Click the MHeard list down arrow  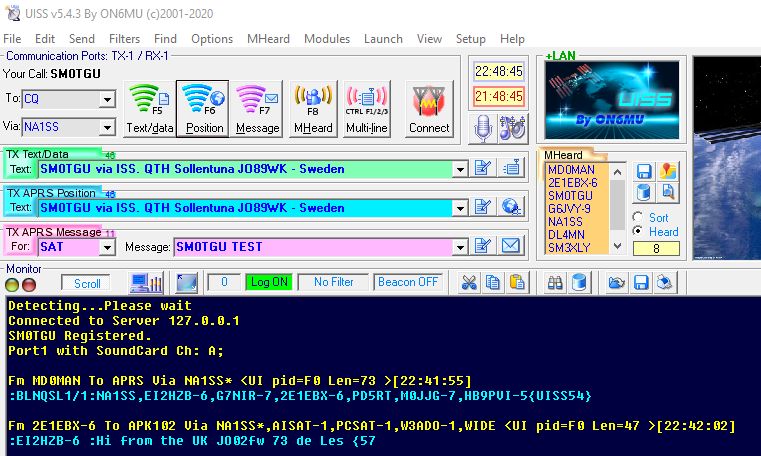tap(617, 246)
